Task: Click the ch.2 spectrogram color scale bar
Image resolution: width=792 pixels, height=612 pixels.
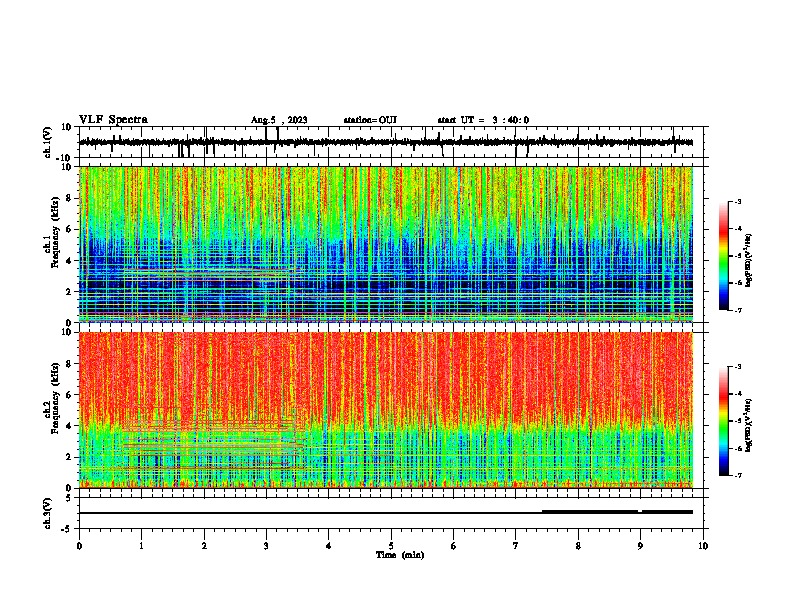Action: 724,421
